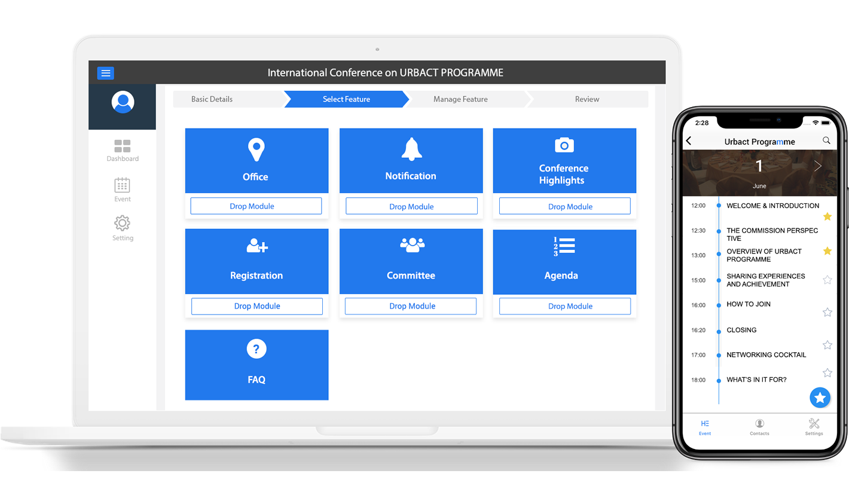849x504 pixels.
Task: Go to Select Feature step
Action: pos(347,99)
